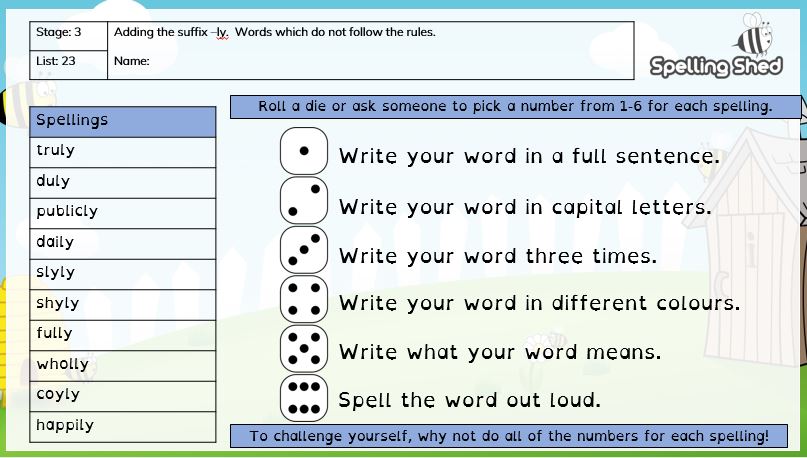807x458 pixels.
Task: Click 'Write your word three times'
Action: tap(498, 256)
